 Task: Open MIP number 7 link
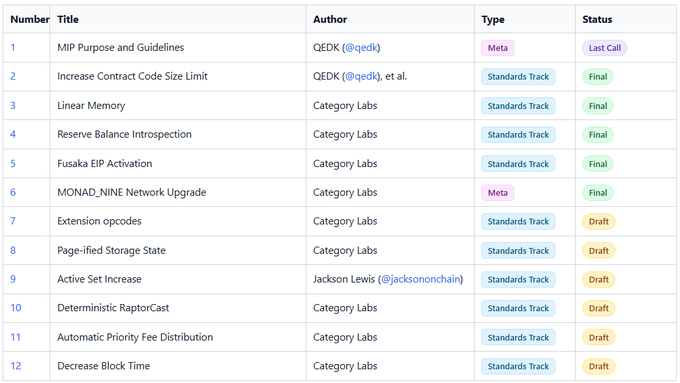coord(13,221)
